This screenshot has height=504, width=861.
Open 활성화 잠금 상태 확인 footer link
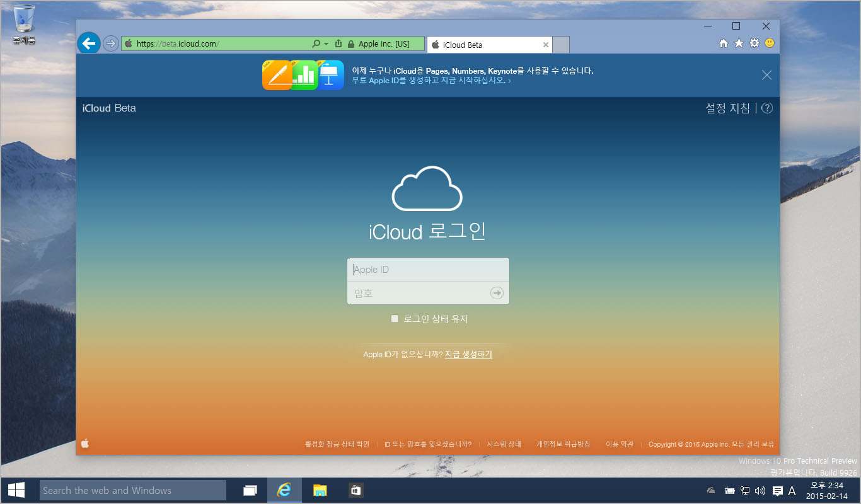337,444
